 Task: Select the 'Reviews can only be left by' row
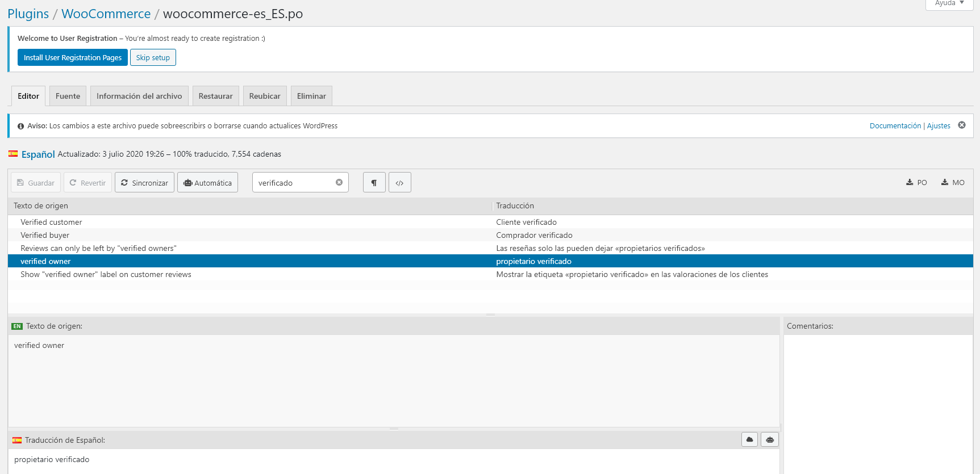[x=490, y=248]
